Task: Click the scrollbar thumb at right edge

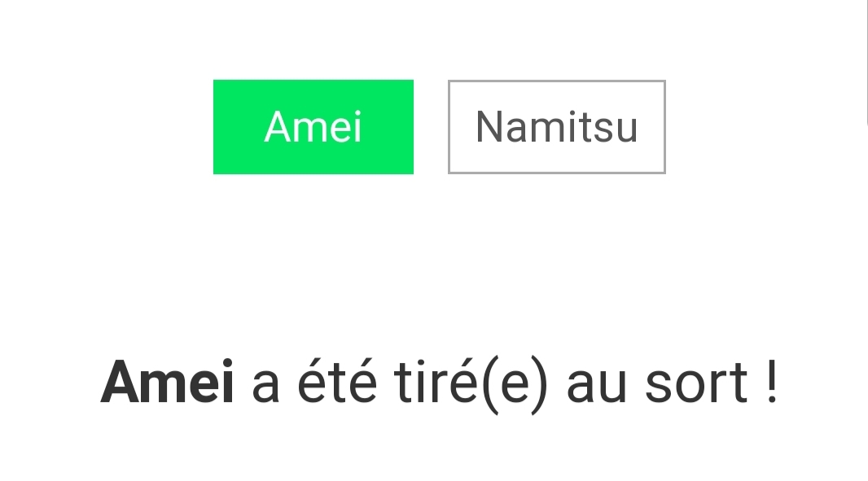Action: pos(866,62)
